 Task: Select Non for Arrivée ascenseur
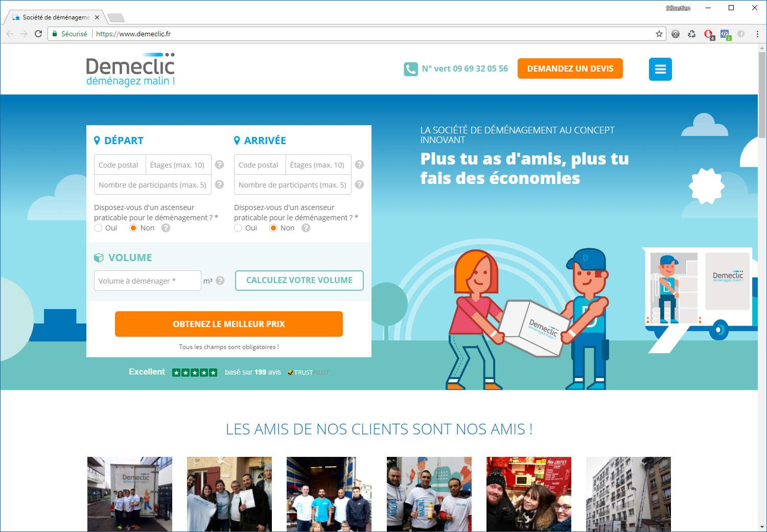[273, 228]
